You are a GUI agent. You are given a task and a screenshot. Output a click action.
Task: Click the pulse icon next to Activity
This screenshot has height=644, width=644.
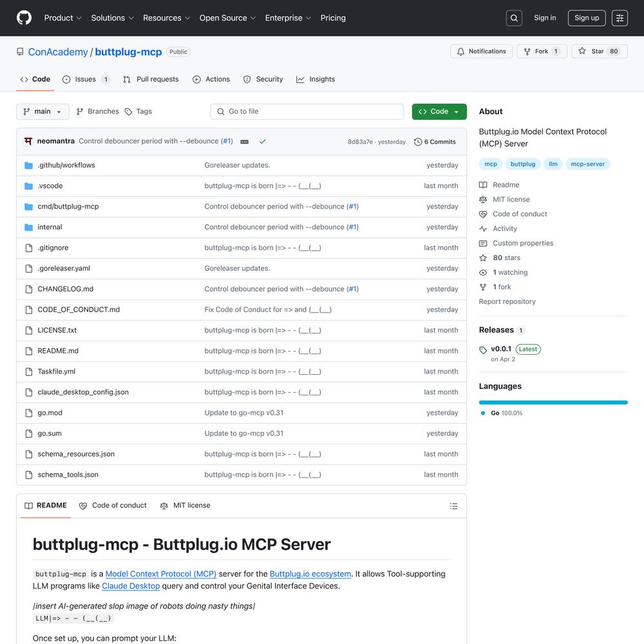[x=483, y=229]
